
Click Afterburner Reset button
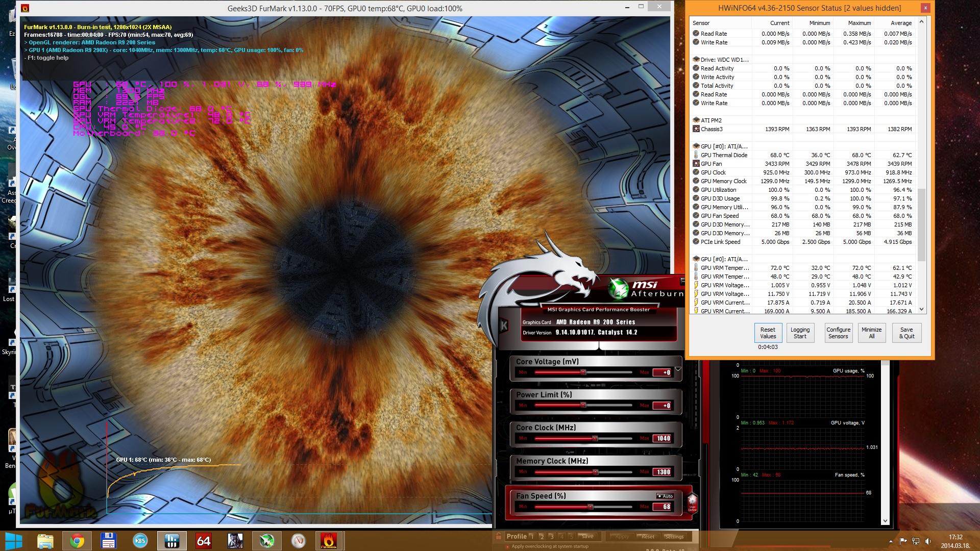pyautogui.click(x=648, y=537)
